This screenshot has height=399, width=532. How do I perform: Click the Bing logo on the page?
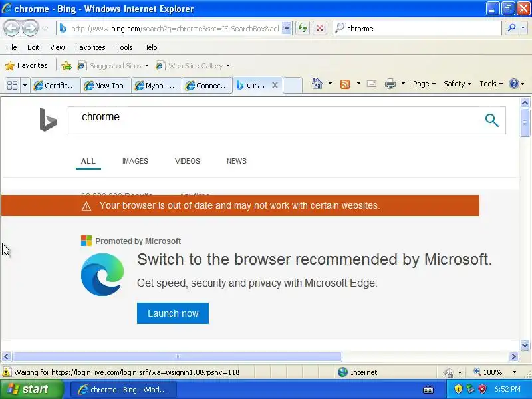coord(48,120)
